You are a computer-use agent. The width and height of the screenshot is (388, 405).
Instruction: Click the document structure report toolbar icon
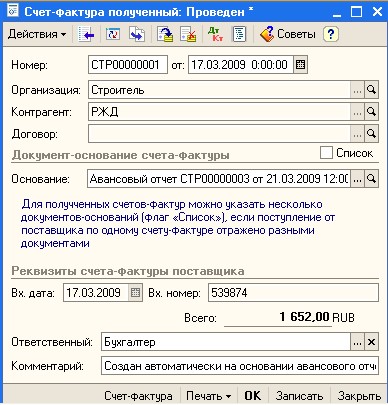coord(239,34)
